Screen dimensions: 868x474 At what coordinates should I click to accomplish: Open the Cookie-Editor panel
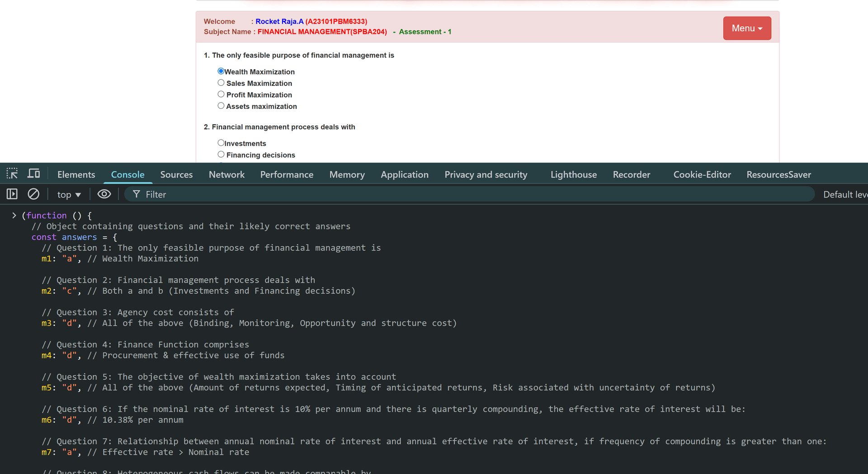point(702,174)
